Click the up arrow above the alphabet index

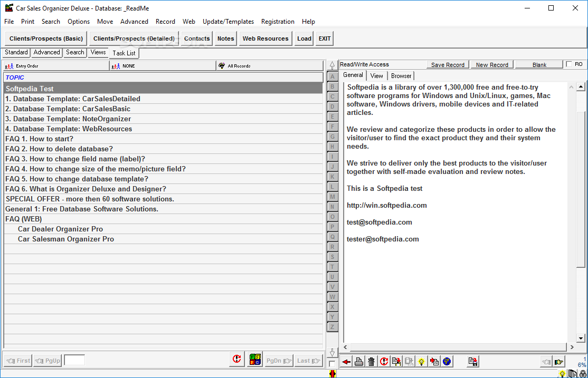pos(332,65)
